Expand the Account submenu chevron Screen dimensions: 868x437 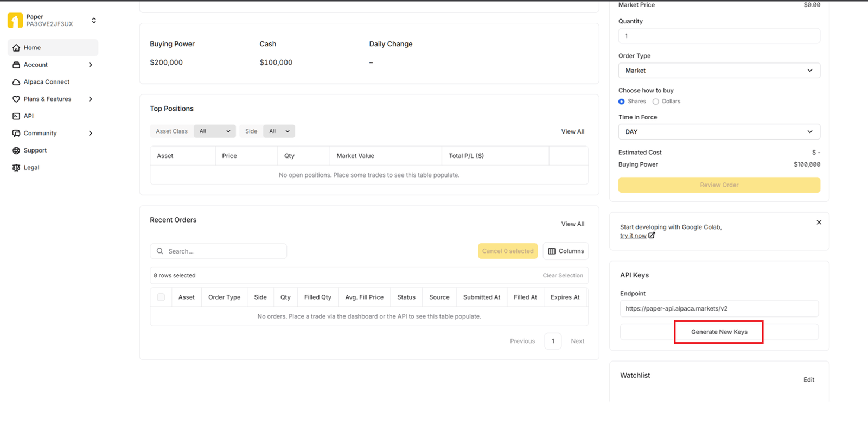[x=91, y=65]
